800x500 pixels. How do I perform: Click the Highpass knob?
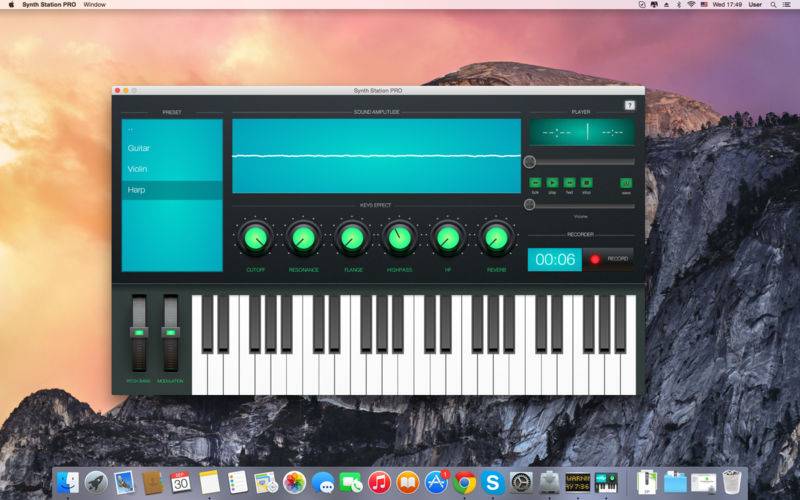point(400,238)
